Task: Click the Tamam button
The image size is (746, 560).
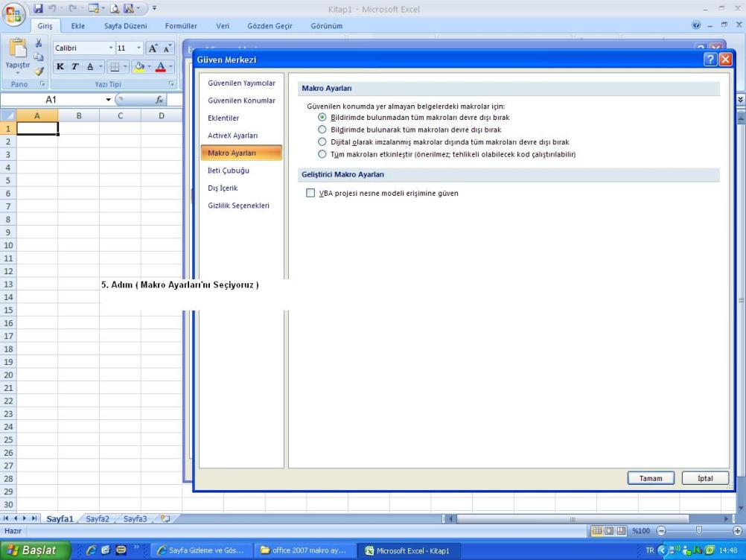Action: [x=651, y=479]
